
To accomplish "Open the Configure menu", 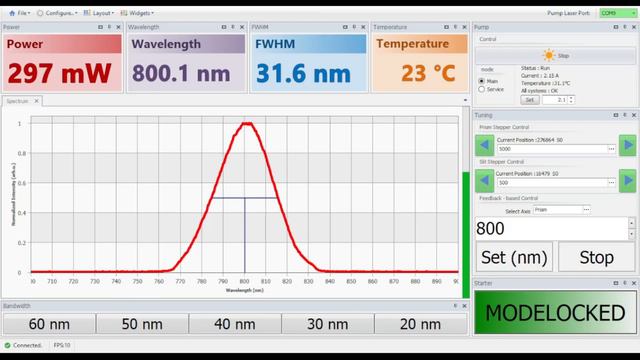I will pos(57,13).
